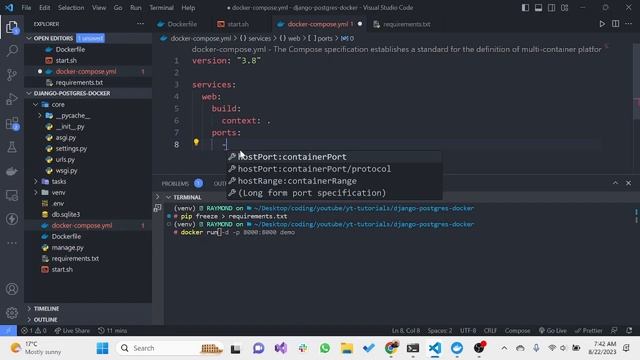
Task: Open the Source Control view
Action: pos(12,75)
